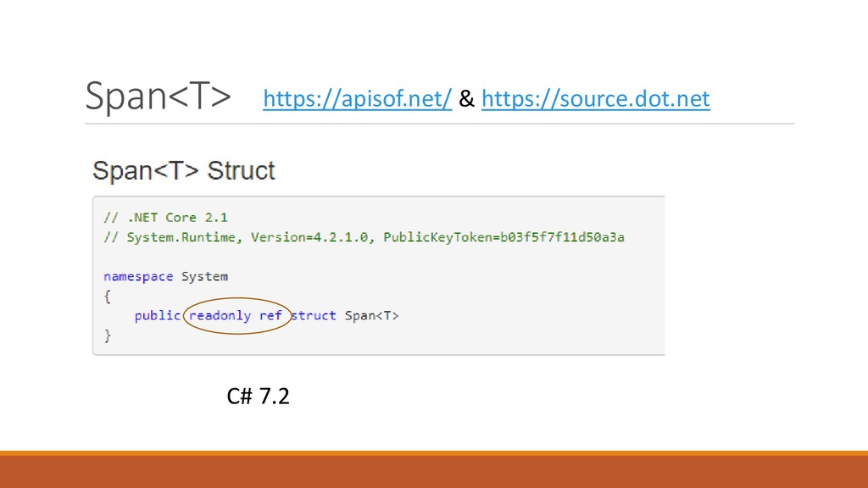Image resolution: width=868 pixels, height=488 pixels.
Task: Click 'Span<T>' type name in code
Action: click(x=371, y=315)
